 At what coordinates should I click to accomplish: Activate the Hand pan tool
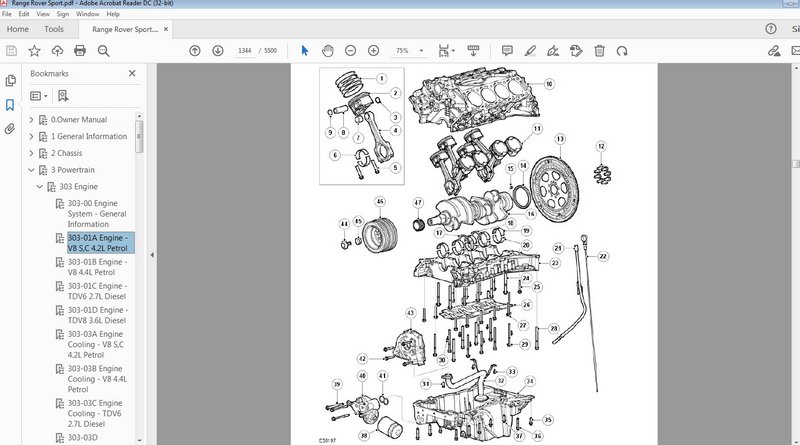[328, 51]
